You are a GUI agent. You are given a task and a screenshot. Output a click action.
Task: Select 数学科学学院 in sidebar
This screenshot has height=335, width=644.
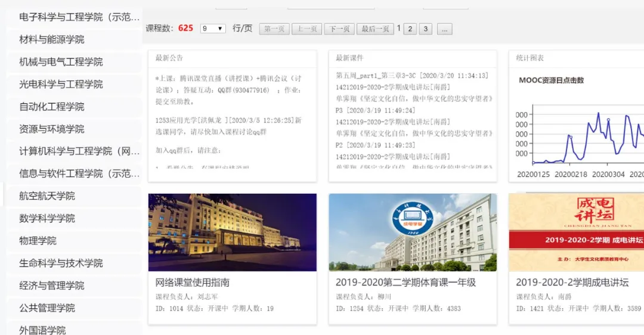pyautogui.click(x=75, y=218)
